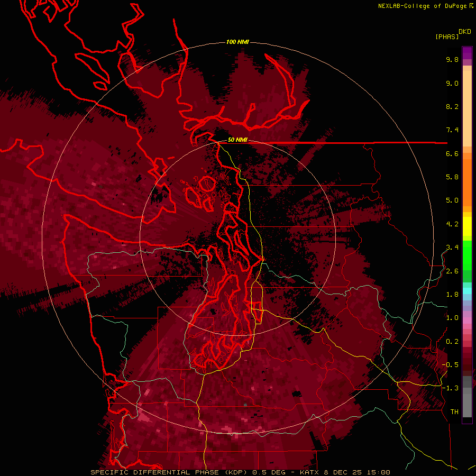Click the 9.8 value on the scale
The height and width of the screenshot is (476, 476).
point(452,59)
